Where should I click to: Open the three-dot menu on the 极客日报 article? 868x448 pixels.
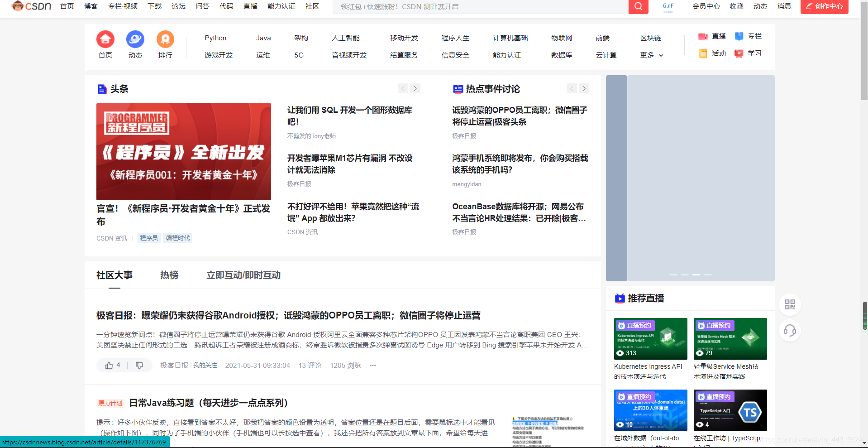pyautogui.click(x=373, y=365)
